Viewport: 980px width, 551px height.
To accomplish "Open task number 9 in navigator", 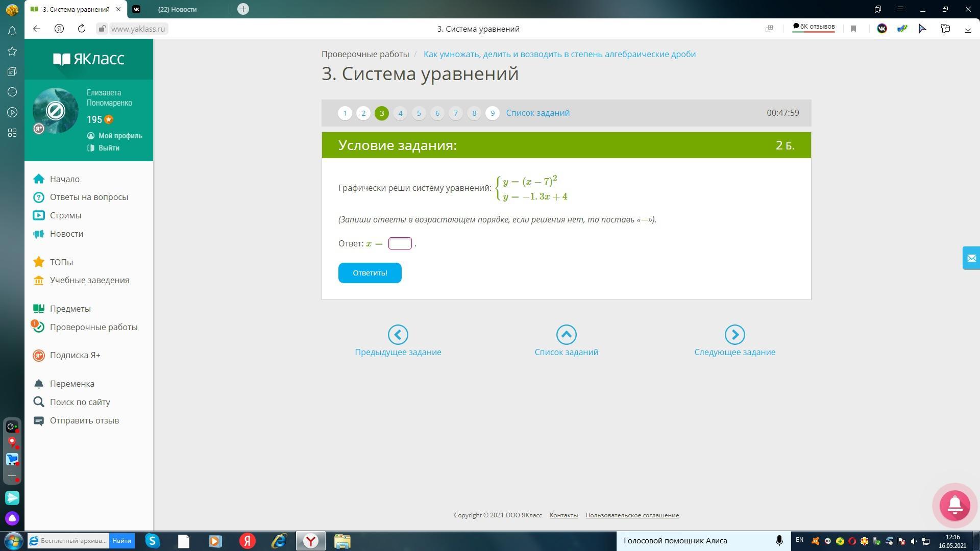I will 492,113.
